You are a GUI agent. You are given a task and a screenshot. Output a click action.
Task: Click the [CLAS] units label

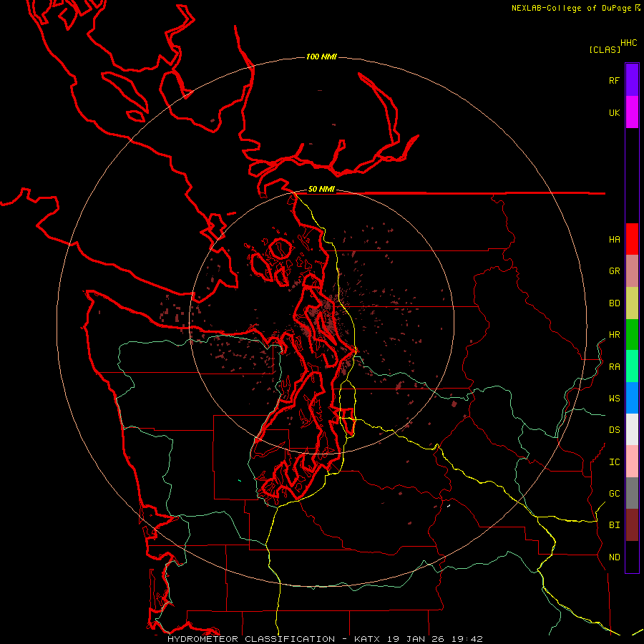605,49
